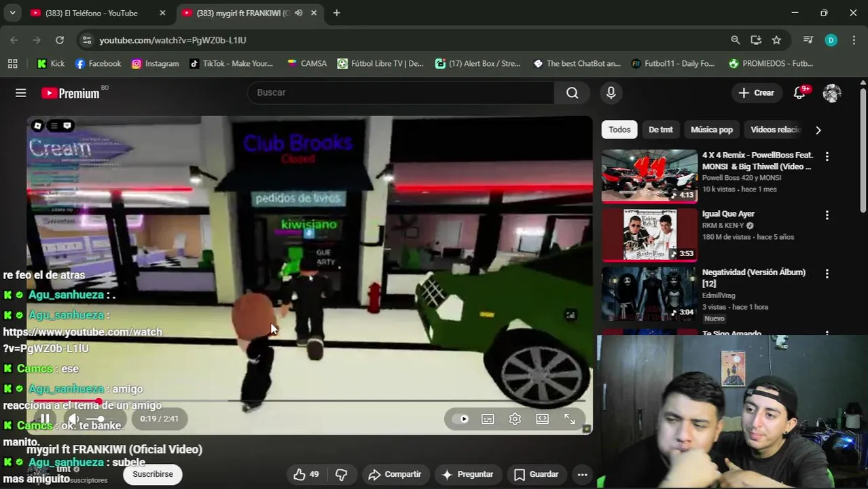
Task: Open the browser zoom indicator
Action: point(736,40)
